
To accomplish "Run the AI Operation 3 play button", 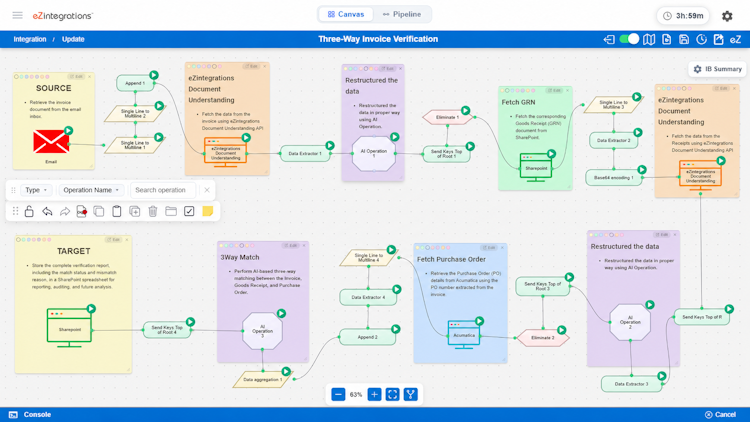I will pos(281,313).
